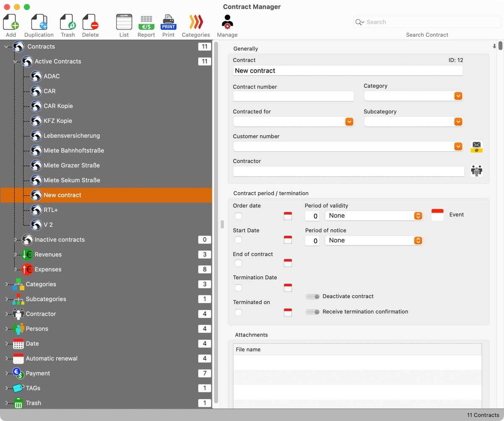Click the Period of validity number field
The image size is (504, 421).
point(312,216)
